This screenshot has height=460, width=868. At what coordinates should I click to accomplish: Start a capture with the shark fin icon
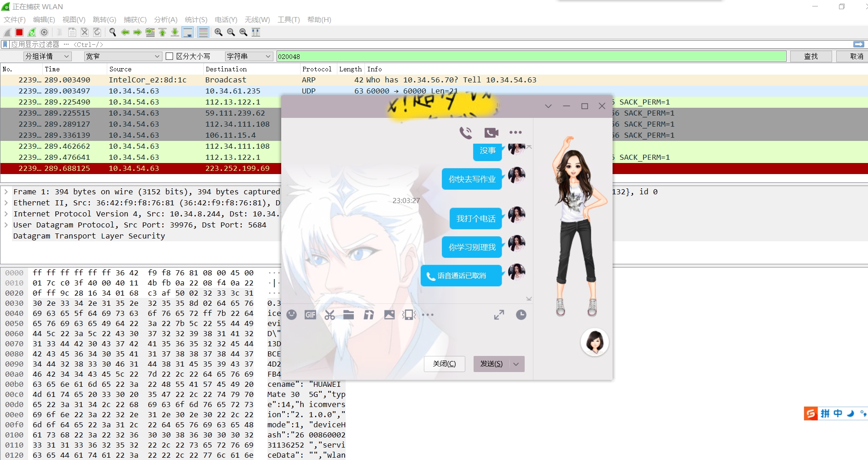pyautogui.click(x=7, y=32)
